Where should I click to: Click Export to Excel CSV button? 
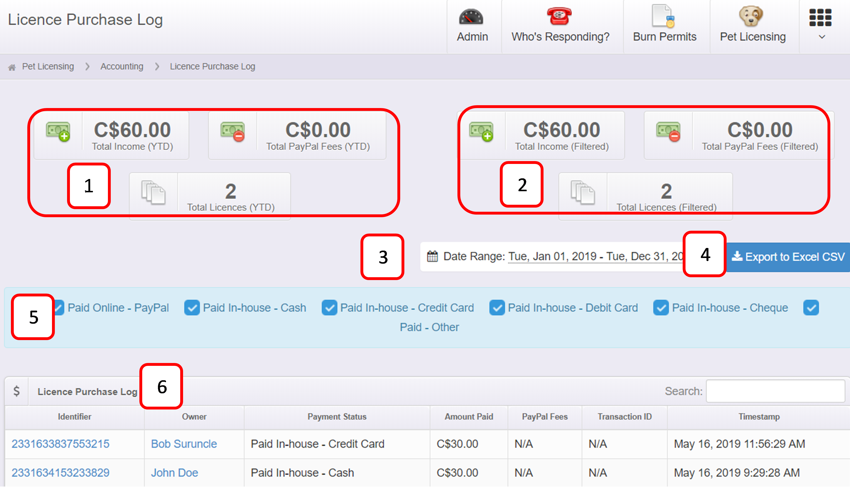click(x=788, y=257)
